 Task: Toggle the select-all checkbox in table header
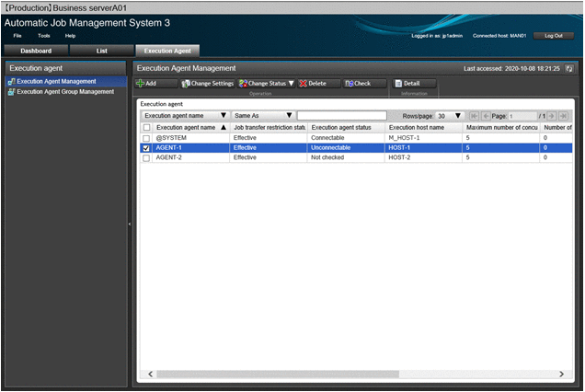[146, 128]
